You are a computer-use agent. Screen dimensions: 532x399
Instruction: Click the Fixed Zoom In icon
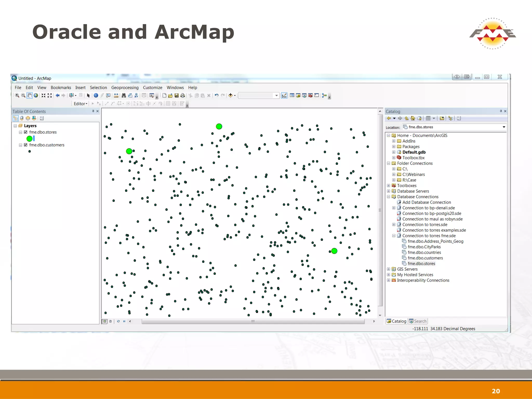coord(43,95)
